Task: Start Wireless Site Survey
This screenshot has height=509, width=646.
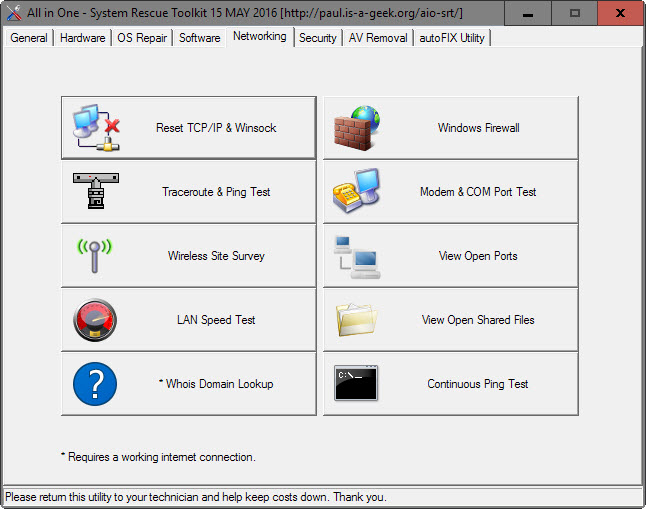Action: point(189,256)
